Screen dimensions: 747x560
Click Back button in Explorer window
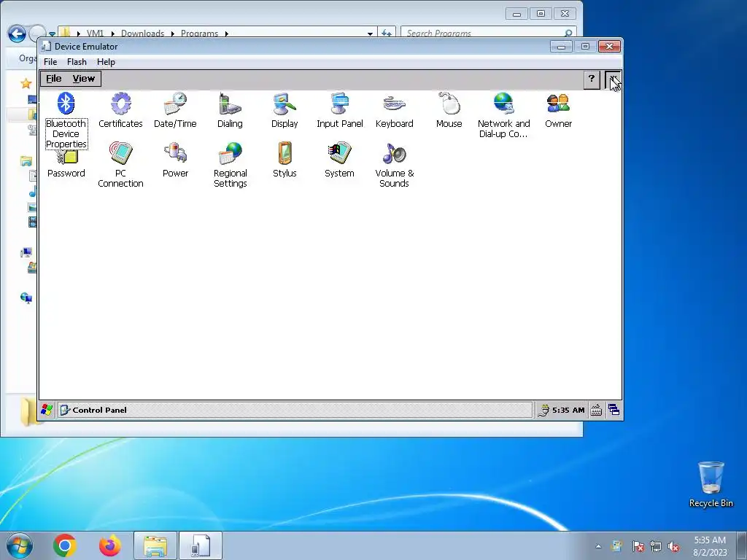[18, 34]
